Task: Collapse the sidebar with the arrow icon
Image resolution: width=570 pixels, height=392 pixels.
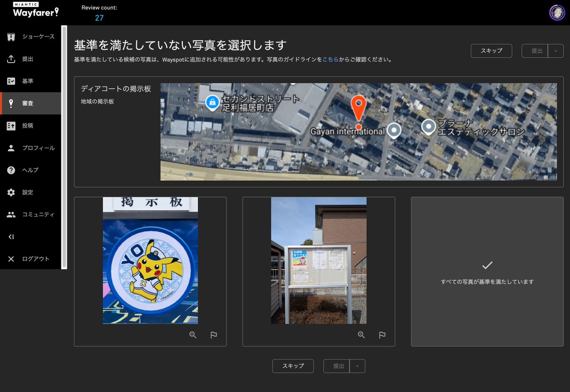Action: tap(11, 237)
